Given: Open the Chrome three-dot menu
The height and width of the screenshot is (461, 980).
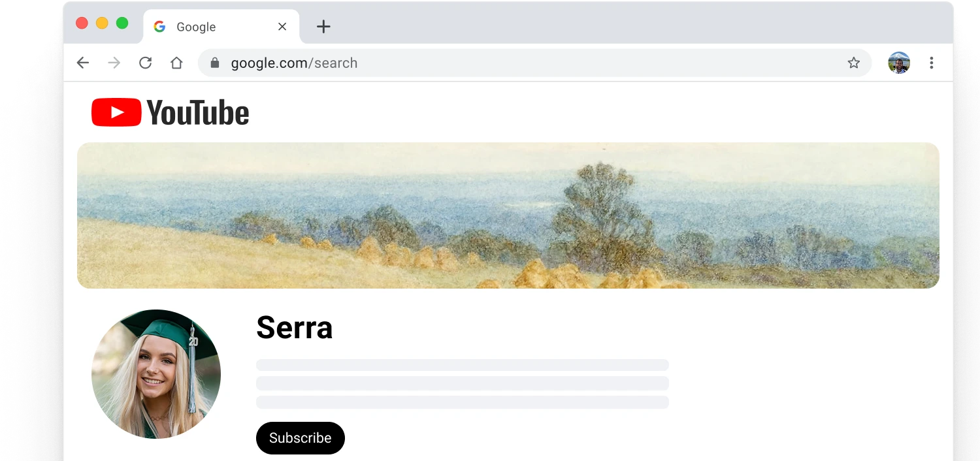Looking at the screenshot, I should [x=931, y=63].
